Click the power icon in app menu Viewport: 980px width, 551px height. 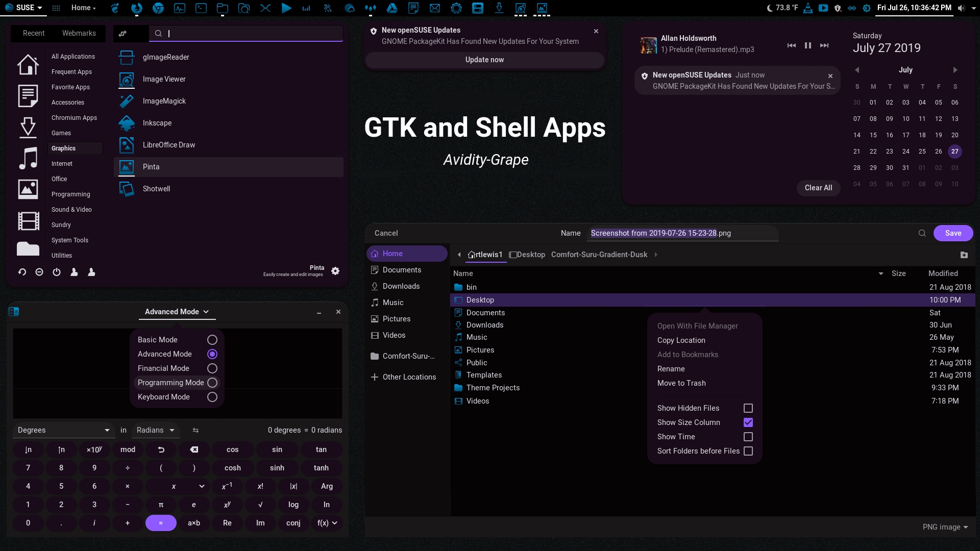pos(57,272)
